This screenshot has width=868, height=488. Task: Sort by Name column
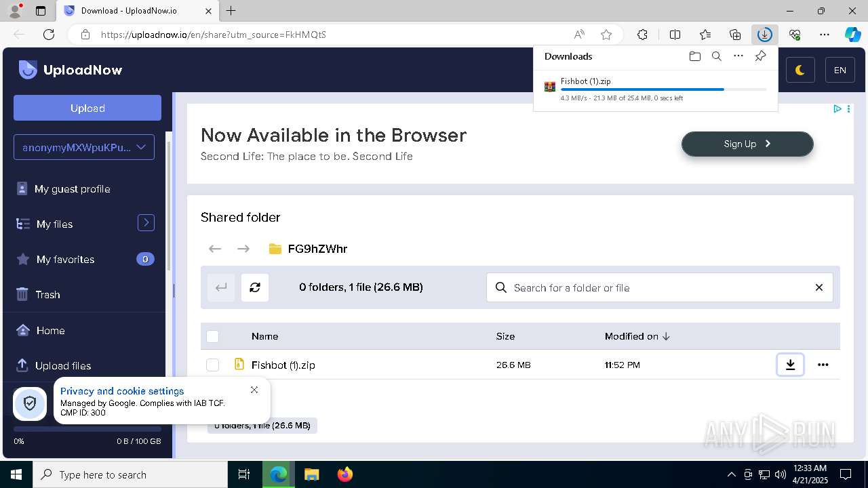264,336
